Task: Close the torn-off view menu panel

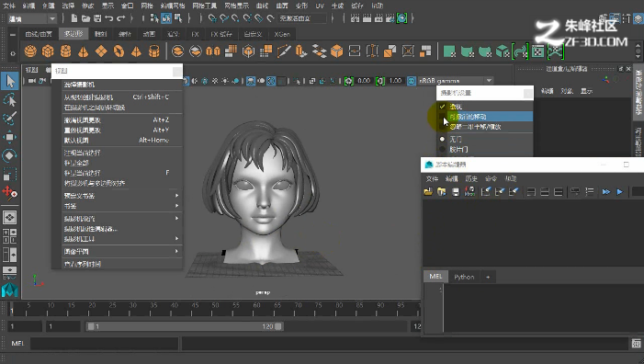Action: (x=177, y=72)
